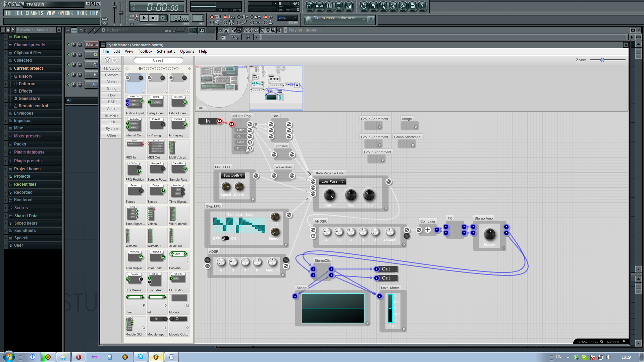Select the playlist Select tool
The height and width of the screenshot is (362, 644).
tap(268, 30)
